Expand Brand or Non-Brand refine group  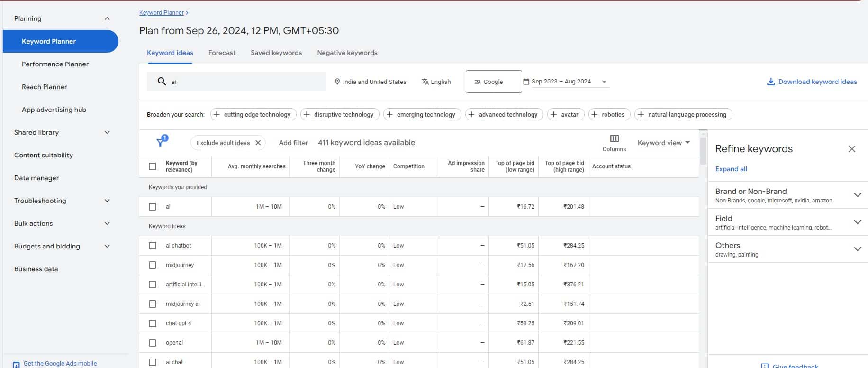[x=858, y=195]
